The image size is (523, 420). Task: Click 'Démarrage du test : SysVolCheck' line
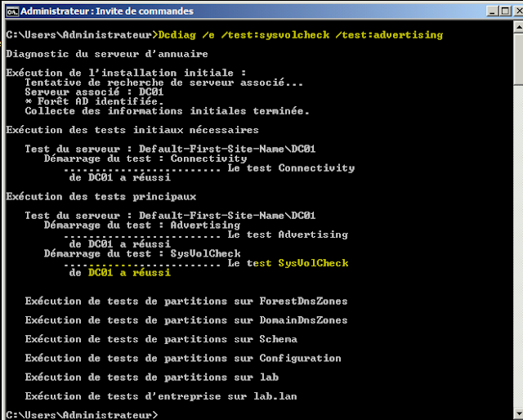[x=142, y=253]
